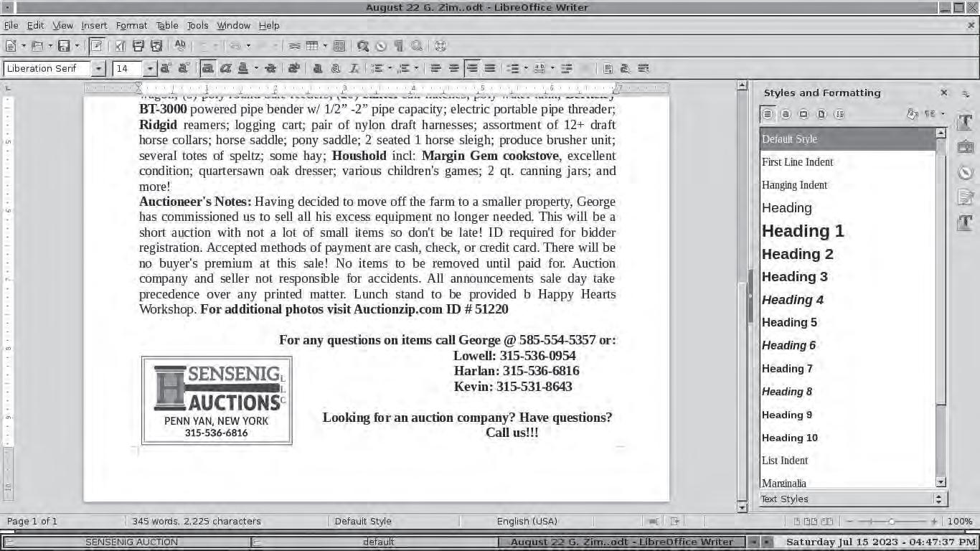Open the font name dropdown list

[x=99, y=69]
